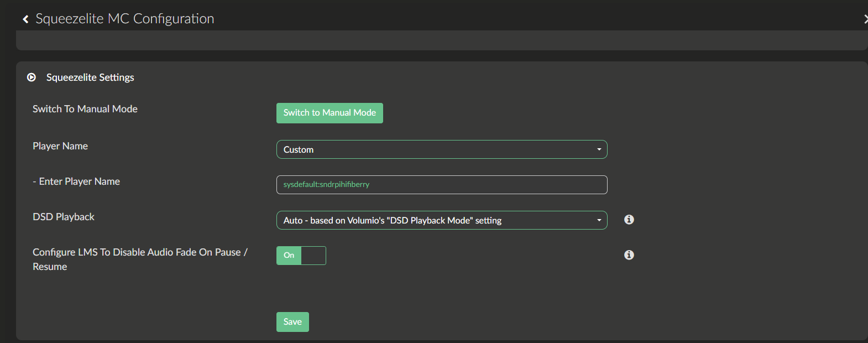
Task: Click the Squeezelite MC Configuration title
Action: pos(125,19)
